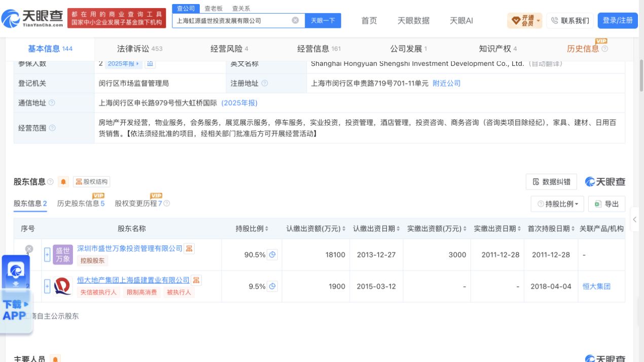Open 天眼数据 in top navigation
Viewport: 644px width, 362px height.
click(413, 20)
